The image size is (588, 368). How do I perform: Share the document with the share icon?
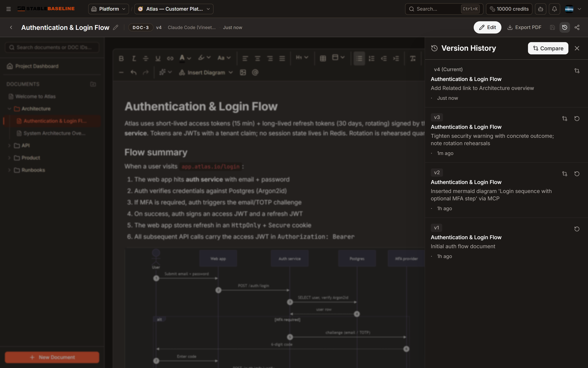click(577, 28)
